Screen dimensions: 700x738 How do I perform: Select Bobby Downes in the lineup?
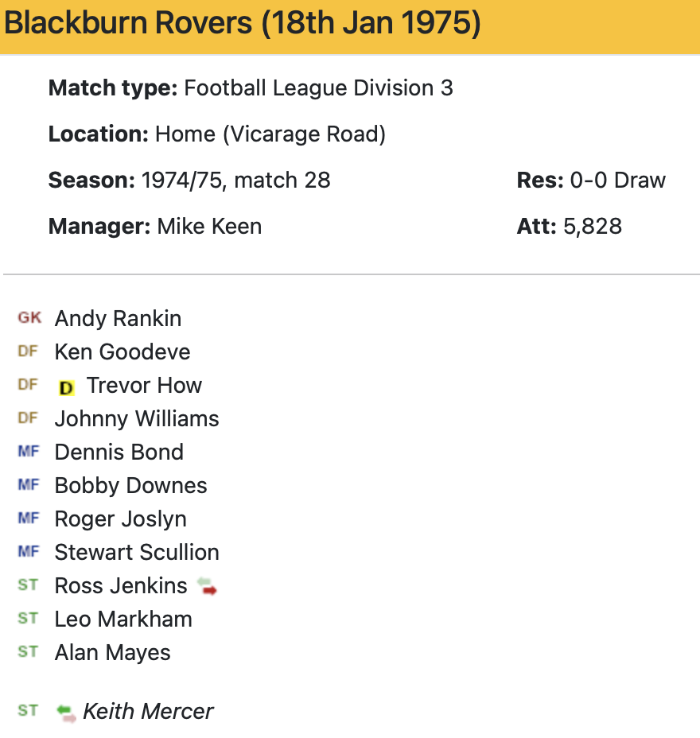(130, 486)
